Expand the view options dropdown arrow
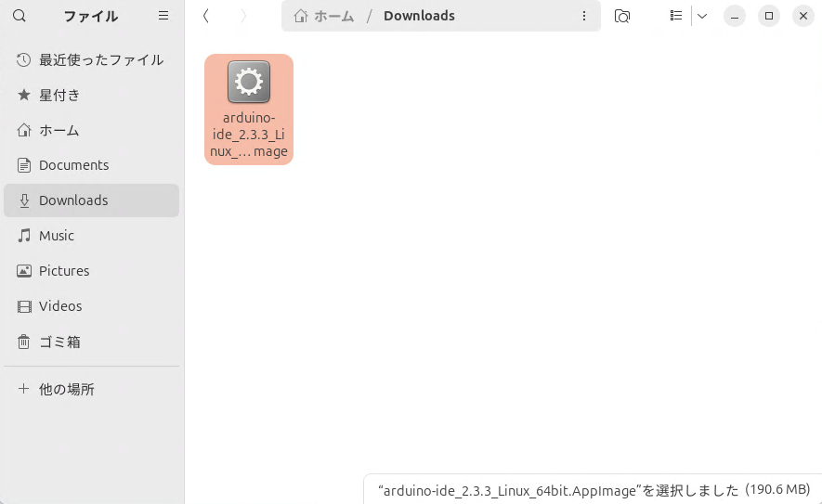 [x=702, y=16]
